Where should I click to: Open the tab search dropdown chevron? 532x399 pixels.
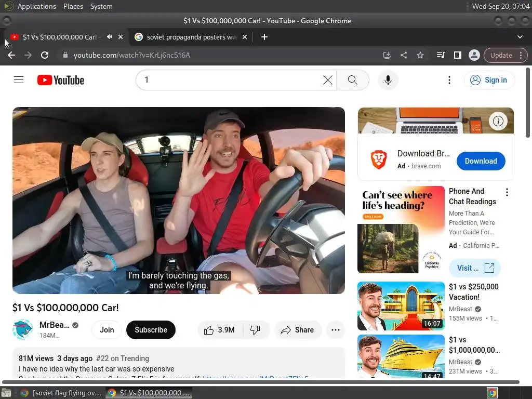[x=520, y=37]
